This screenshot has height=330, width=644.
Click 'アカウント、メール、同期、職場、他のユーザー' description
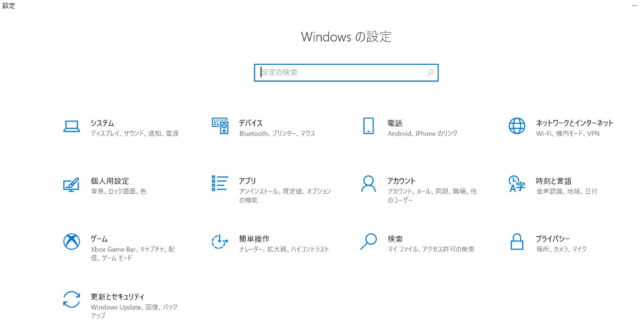(432, 196)
